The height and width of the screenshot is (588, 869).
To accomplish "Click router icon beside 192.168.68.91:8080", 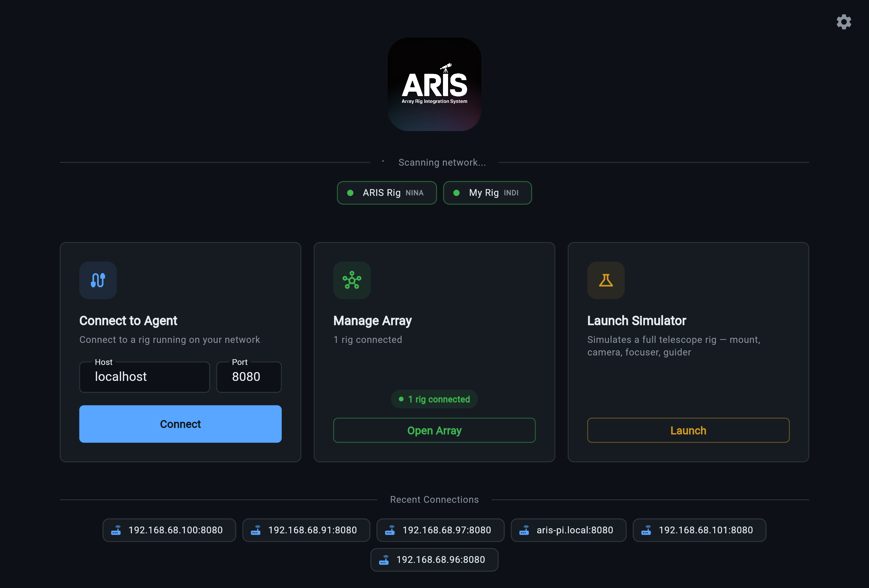I will tap(256, 530).
